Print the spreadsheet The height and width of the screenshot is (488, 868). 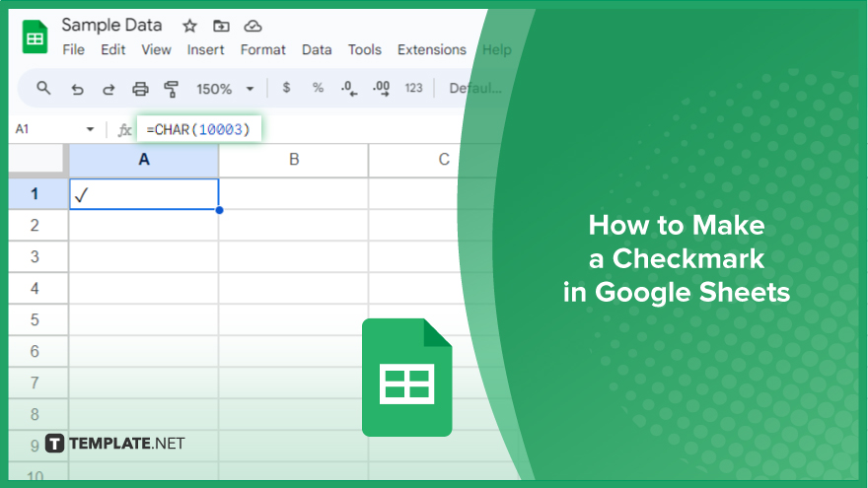click(140, 89)
